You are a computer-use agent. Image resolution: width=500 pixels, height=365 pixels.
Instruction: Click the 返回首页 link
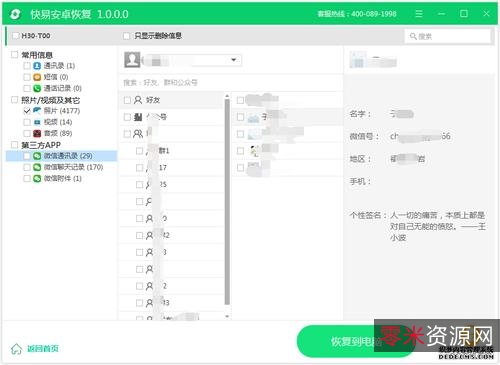click(43, 349)
